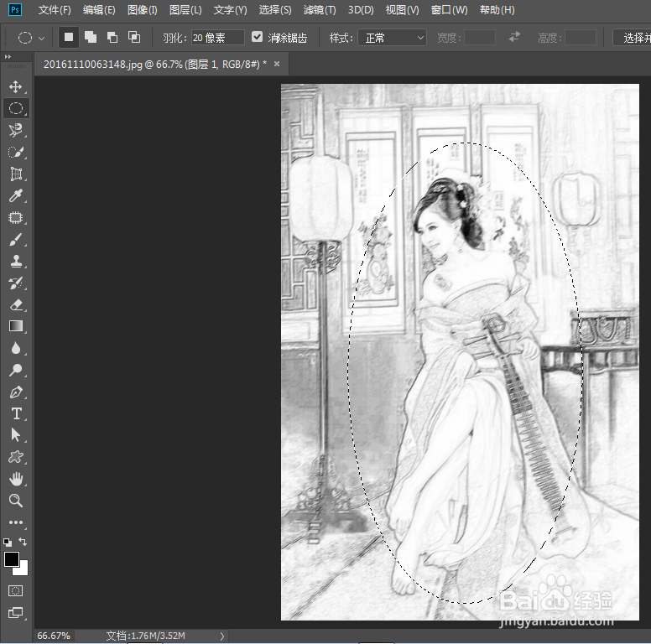Select the Eyedropper tool
This screenshot has height=644, width=651.
(16, 195)
